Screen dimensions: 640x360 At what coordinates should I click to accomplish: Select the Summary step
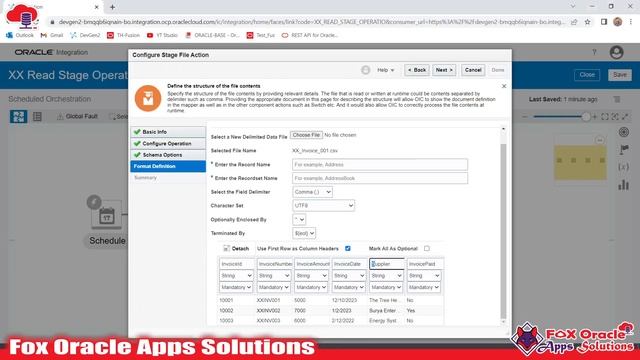[x=145, y=178]
